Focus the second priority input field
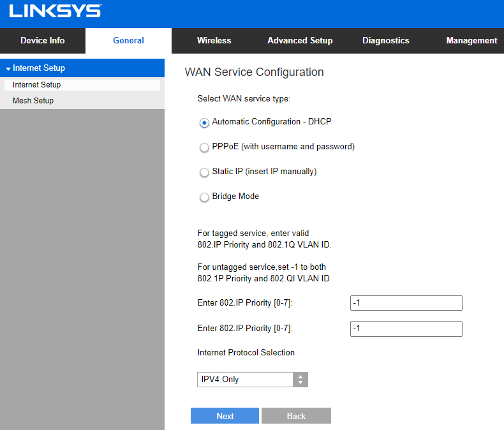This screenshot has height=430, width=504. coord(406,329)
